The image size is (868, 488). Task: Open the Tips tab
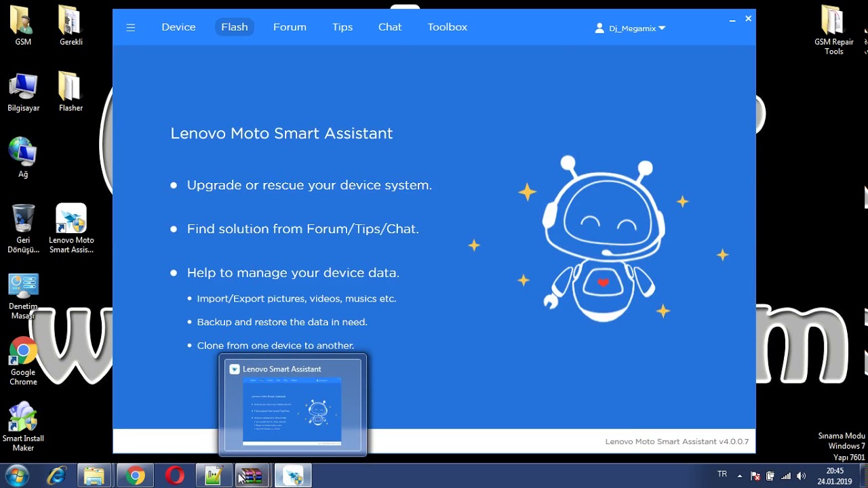click(x=342, y=27)
